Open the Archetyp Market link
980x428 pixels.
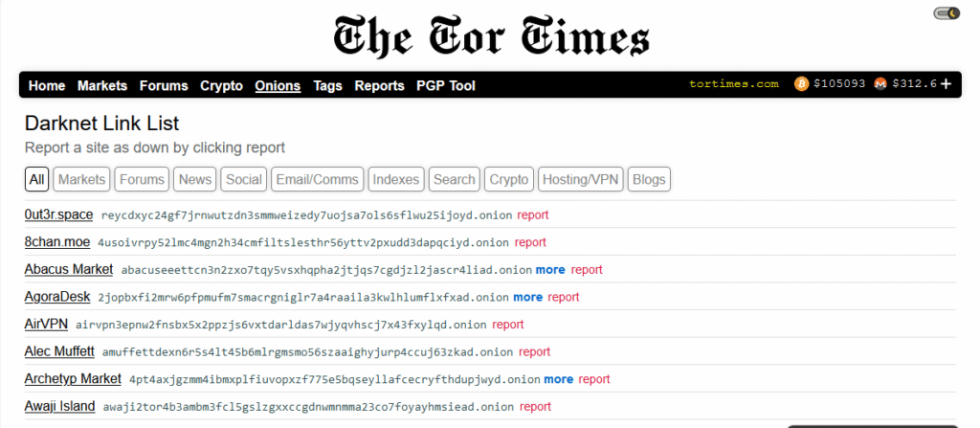point(73,378)
